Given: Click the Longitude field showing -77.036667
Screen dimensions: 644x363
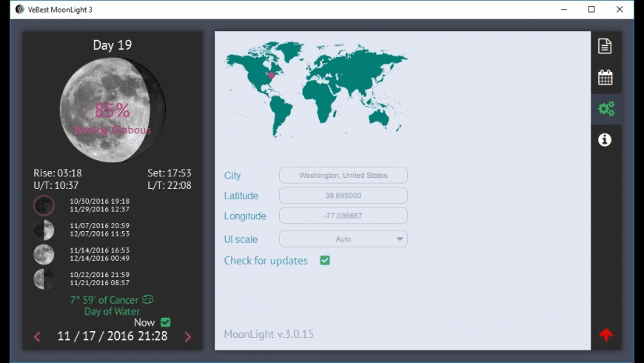Looking at the screenshot, I should [343, 216].
